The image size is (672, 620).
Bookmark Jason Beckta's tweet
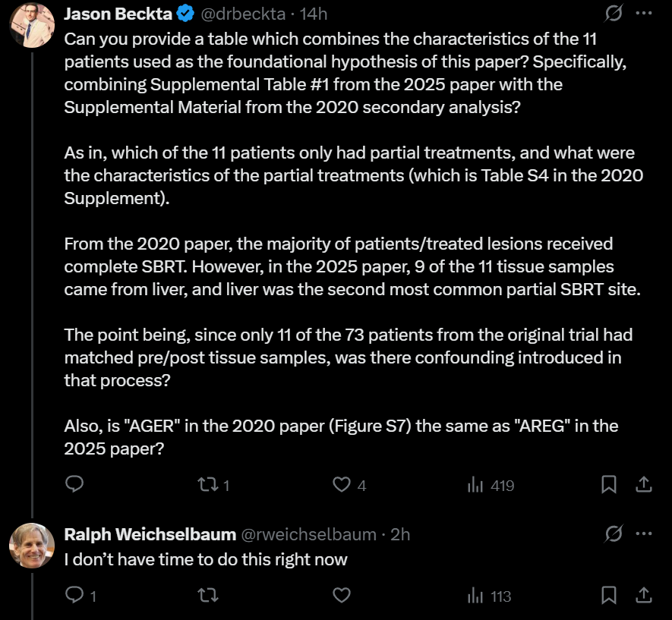click(609, 484)
